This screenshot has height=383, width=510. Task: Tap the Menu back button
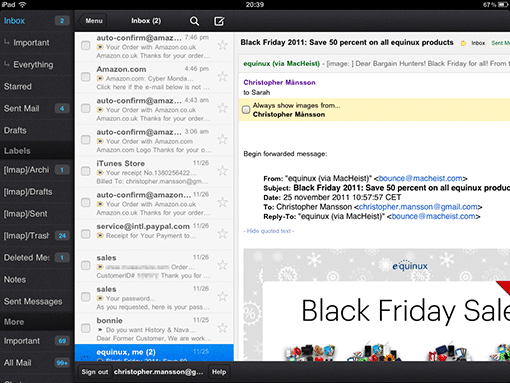92,21
